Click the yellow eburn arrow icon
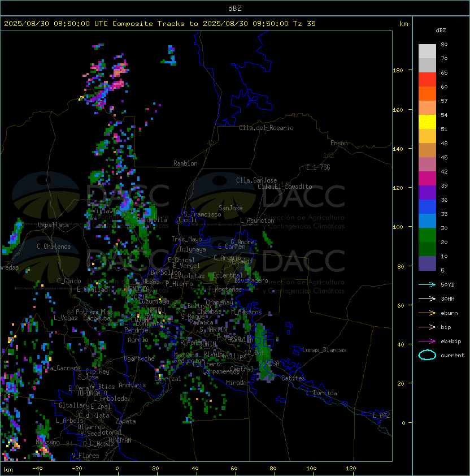 [427, 313]
